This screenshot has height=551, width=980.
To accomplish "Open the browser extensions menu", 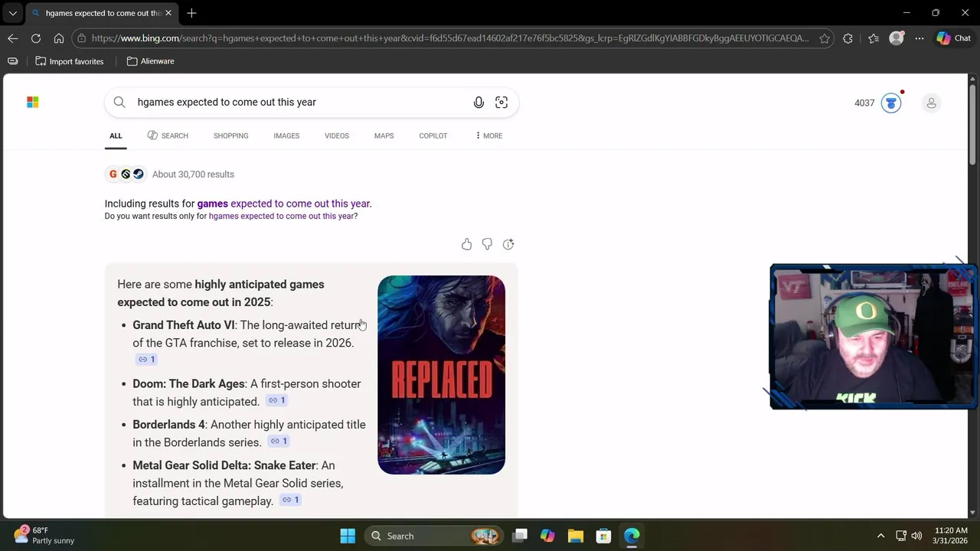I will click(x=848, y=38).
